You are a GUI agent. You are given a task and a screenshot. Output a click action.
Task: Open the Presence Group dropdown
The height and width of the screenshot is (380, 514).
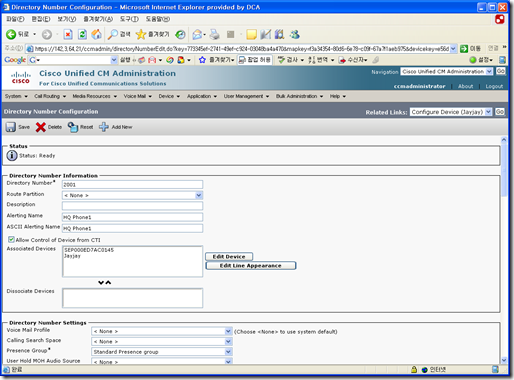(228, 352)
